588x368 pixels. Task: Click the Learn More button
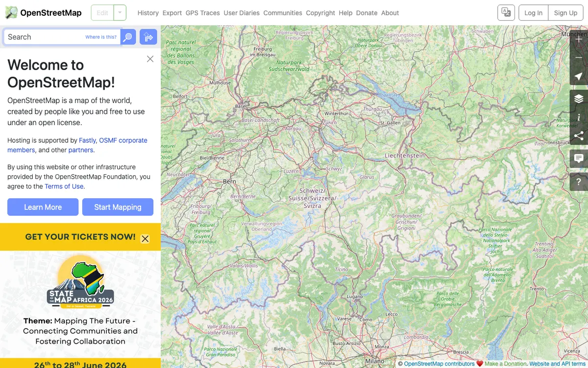point(43,207)
